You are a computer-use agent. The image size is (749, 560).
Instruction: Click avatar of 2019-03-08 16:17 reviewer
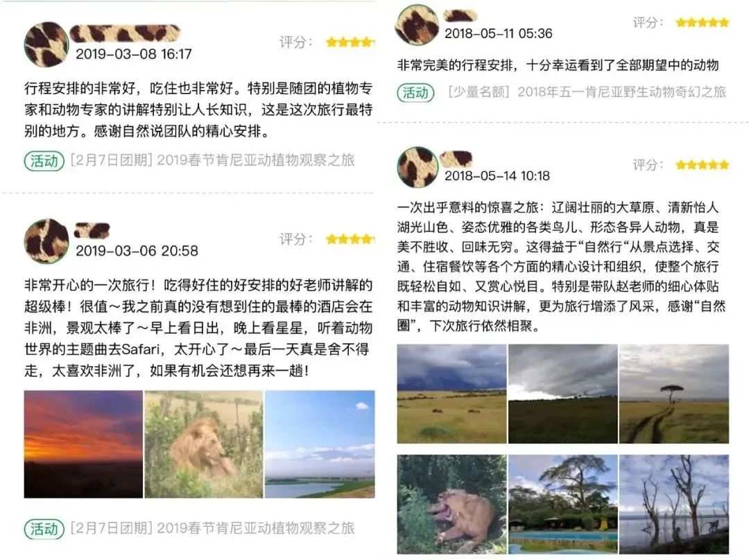[x=46, y=44]
